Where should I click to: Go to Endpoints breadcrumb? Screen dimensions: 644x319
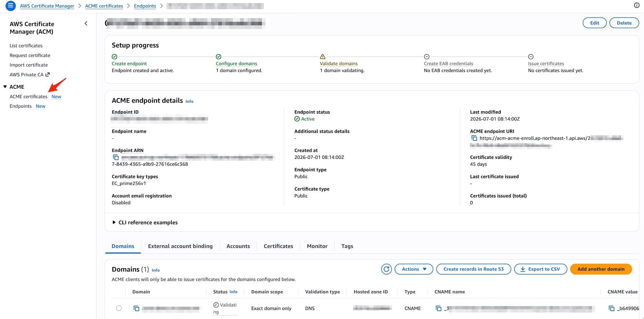coord(145,6)
